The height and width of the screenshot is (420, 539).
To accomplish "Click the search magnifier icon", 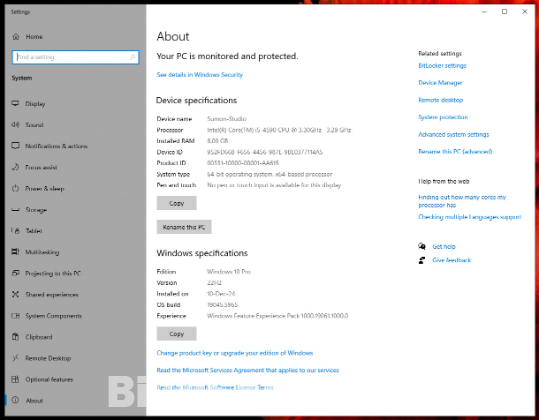I will pos(133,57).
